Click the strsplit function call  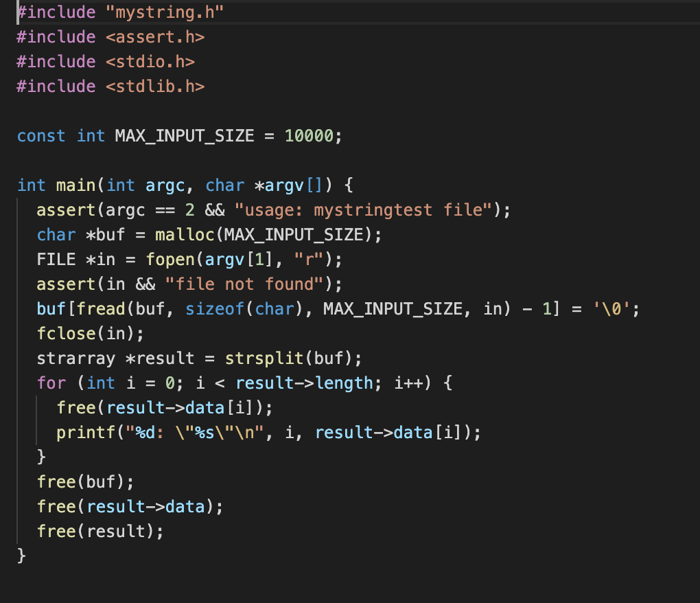[x=264, y=358]
